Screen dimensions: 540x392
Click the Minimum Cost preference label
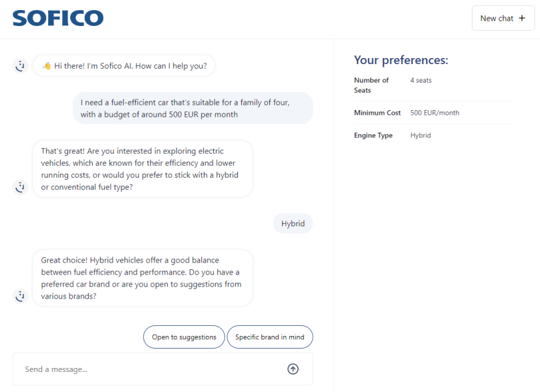coord(378,113)
